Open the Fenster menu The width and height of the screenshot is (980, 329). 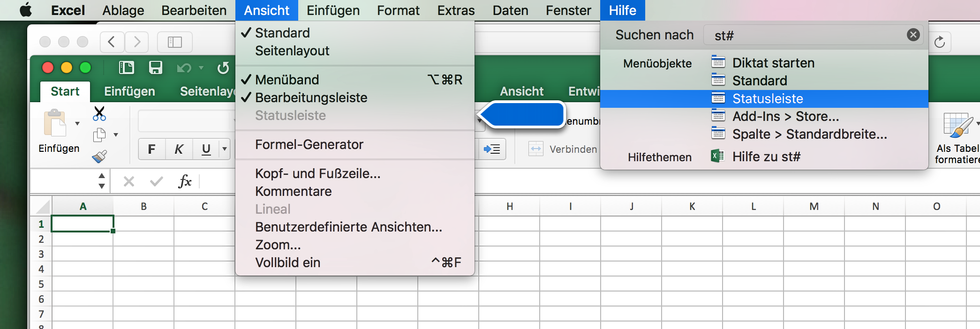click(568, 10)
